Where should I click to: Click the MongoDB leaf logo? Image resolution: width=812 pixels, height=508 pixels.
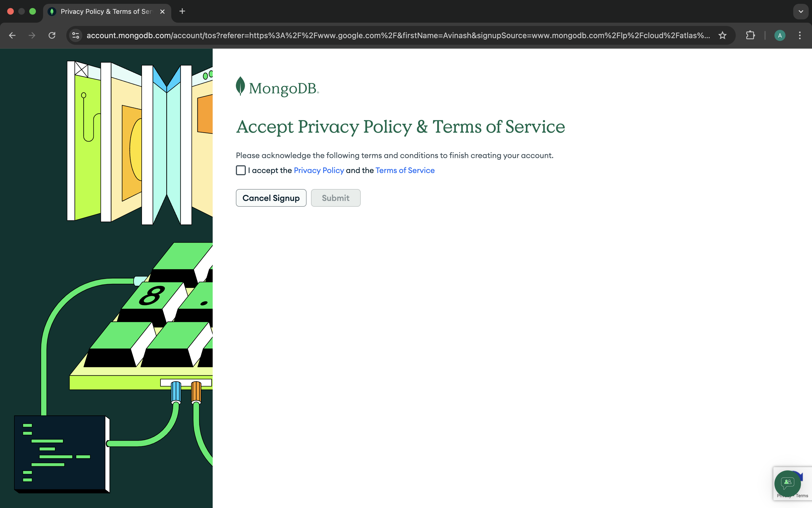click(x=240, y=86)
